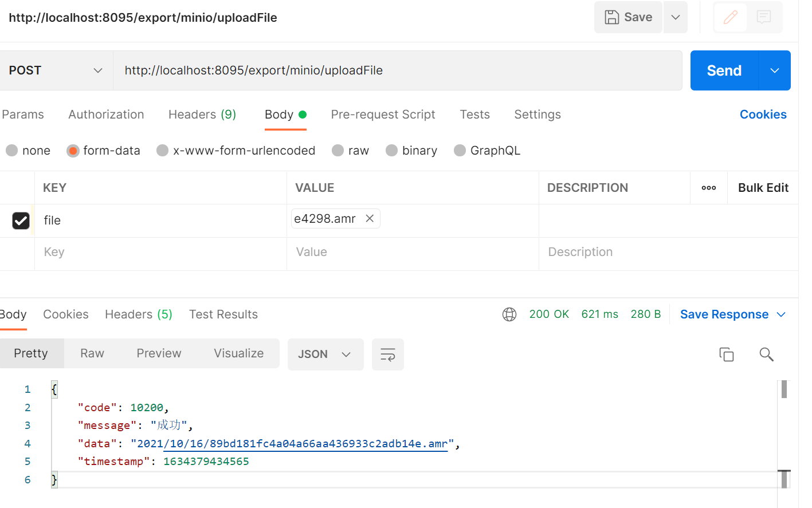Expand the Send button dropdown arrow
Image resolution: width=812 pixels, height=508 pixels.
click(x=775, y=70)
